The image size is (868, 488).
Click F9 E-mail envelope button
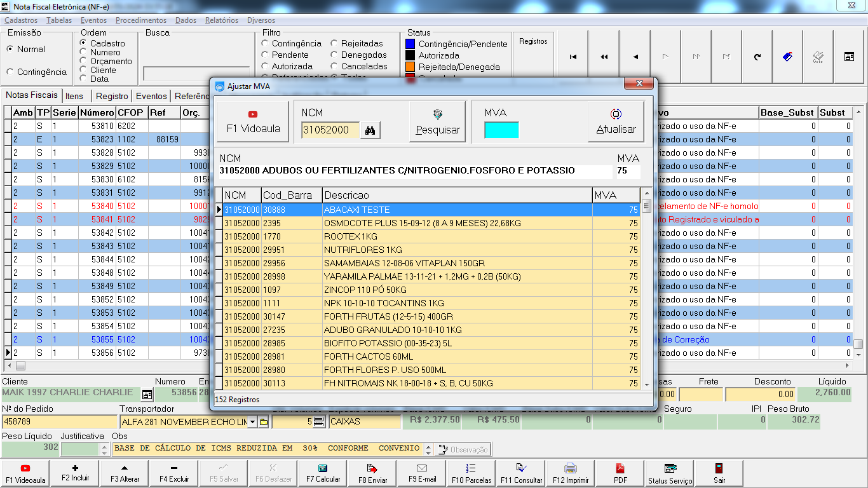423,474
